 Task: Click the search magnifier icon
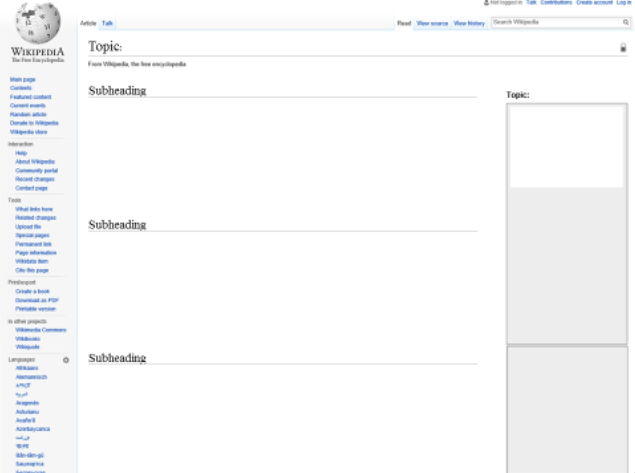tap(626, 22)
